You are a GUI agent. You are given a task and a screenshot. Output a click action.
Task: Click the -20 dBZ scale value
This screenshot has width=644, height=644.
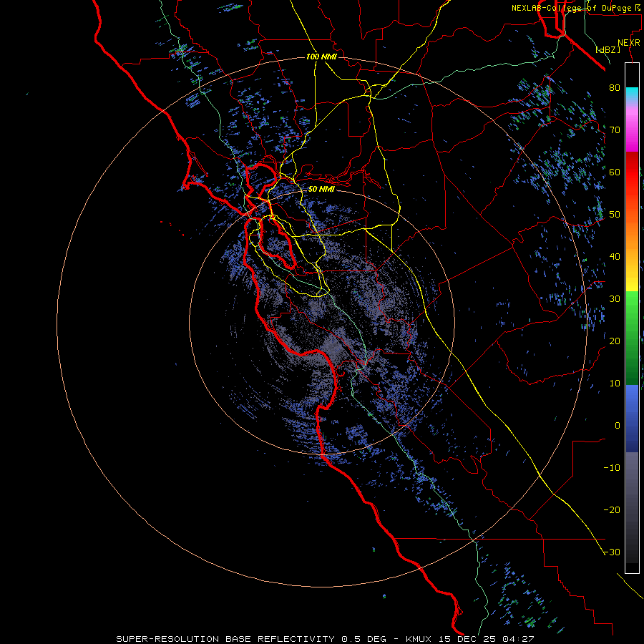(x=612, y=509)
